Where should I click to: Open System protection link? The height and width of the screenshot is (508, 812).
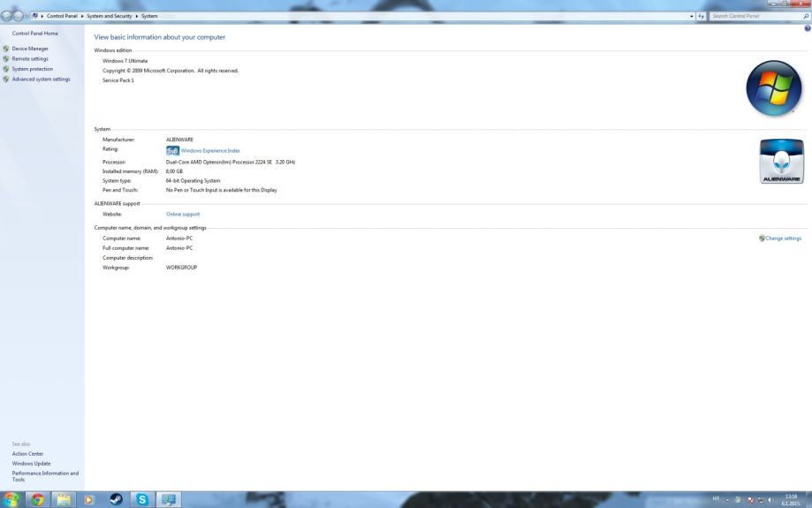(x=33, y=69)
